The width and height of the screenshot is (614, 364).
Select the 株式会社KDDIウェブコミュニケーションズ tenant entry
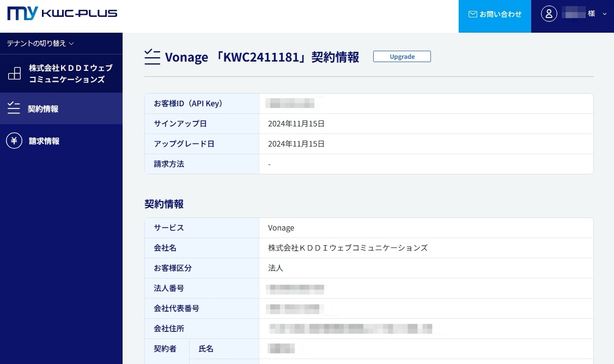pyautogui.click(x=61, y=73)
